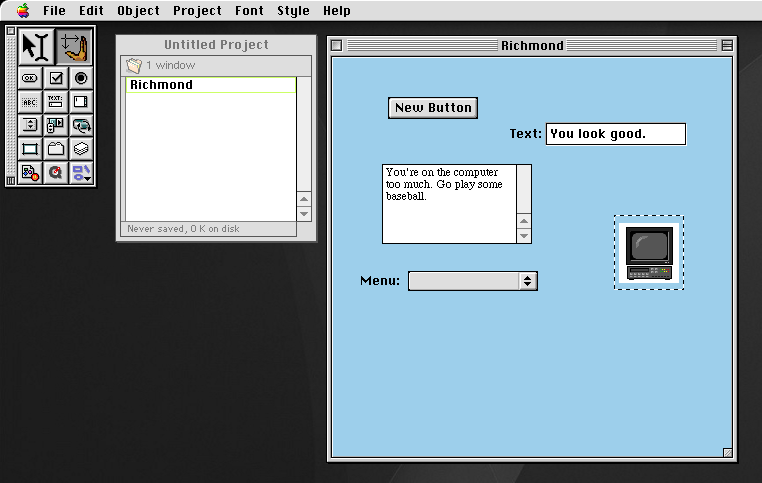Image resolution: width=762 pixels, height=483 pixels.
Task: Select the arrow and text cursor tool
Action: click(36, 46)
